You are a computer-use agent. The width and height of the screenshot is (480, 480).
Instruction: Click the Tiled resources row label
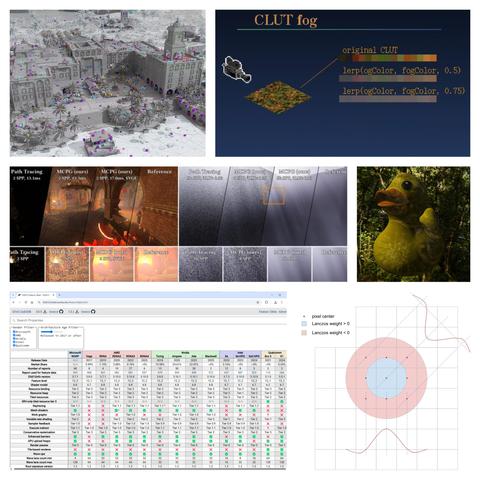(39, 397)
